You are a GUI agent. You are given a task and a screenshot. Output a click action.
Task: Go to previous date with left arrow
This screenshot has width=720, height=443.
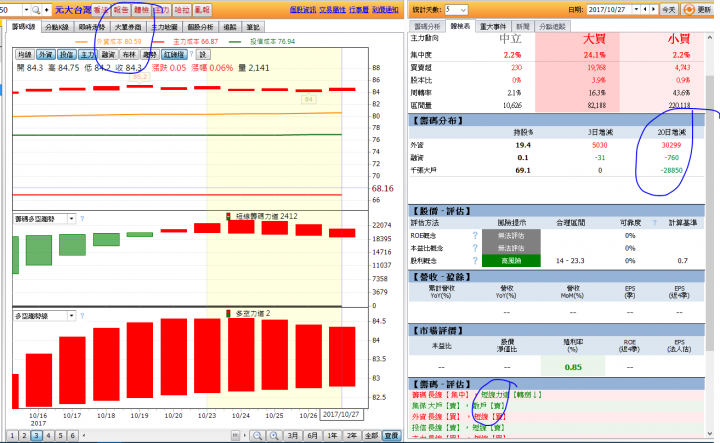pyautogui.click(x=646, y=10)
